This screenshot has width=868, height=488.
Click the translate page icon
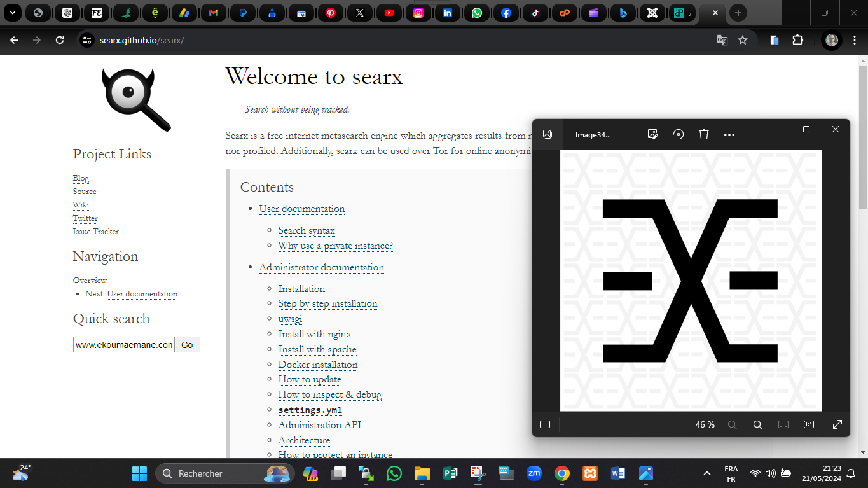tap(722, 40)
